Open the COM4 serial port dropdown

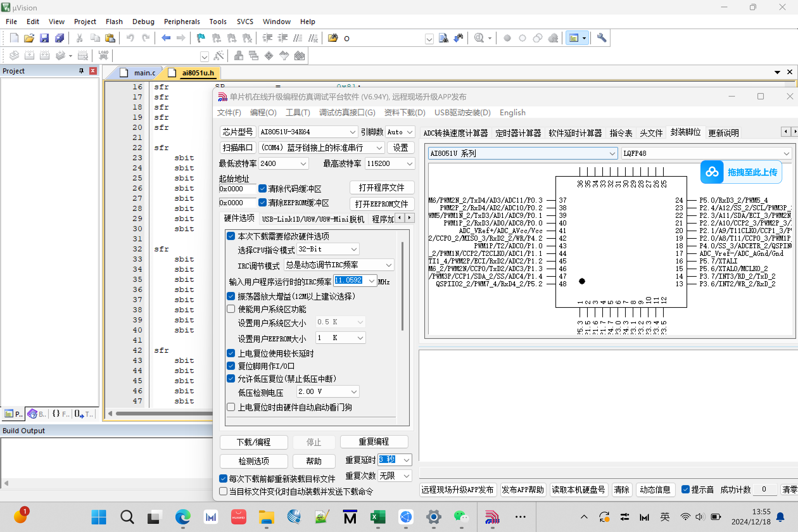click(321, 148)
